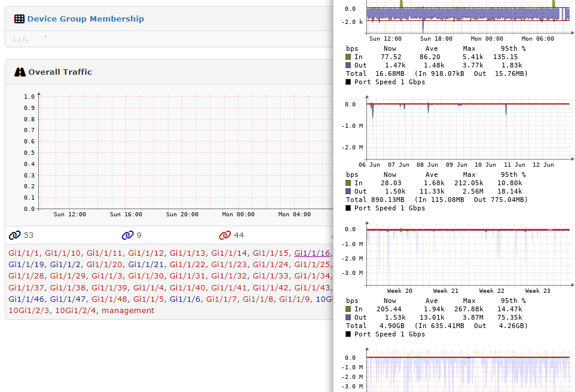Open port Gi1/1/39
Image resolution: width=575 pixels, height=392 pixels.
[x=109, y=288]
